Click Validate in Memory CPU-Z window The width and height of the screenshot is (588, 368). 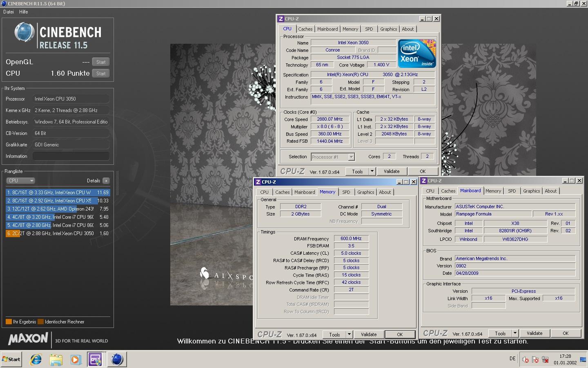coord(369,334)
